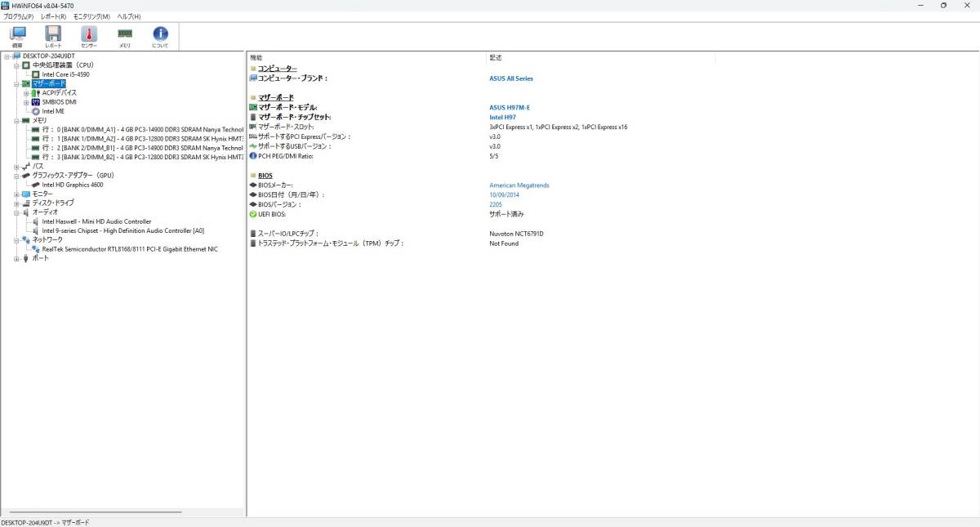Viewport: 980px width, 527px height.
Task: Collapse the メモリ tree branch
Action: [x=16, y=121]
